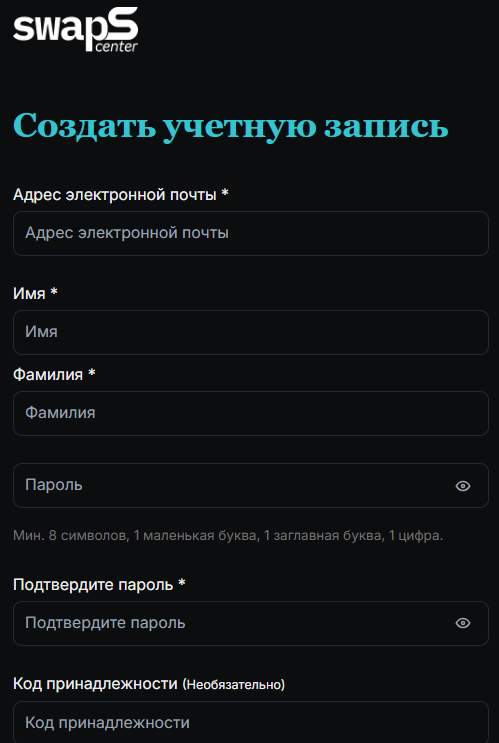Image resolution: width=499 pixels, height=743 pixels.
Task: Click the Код принадлежности label above the field
Action: tap(95, 684)
